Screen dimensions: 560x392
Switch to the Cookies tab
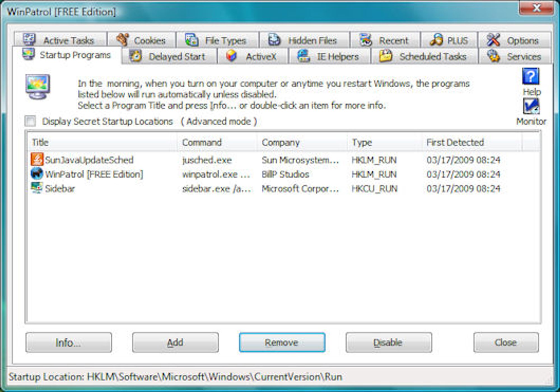(141, 39)
